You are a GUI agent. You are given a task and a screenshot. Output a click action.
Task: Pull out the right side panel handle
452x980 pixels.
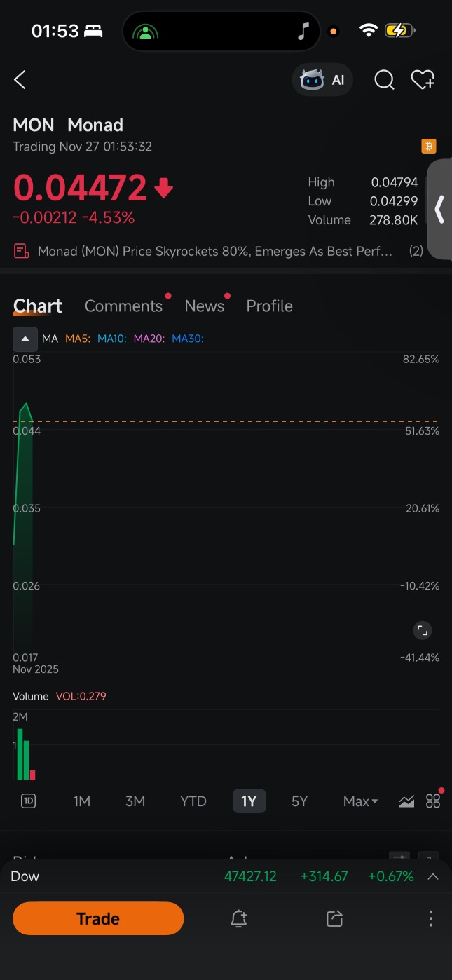[x=439, y=209]
